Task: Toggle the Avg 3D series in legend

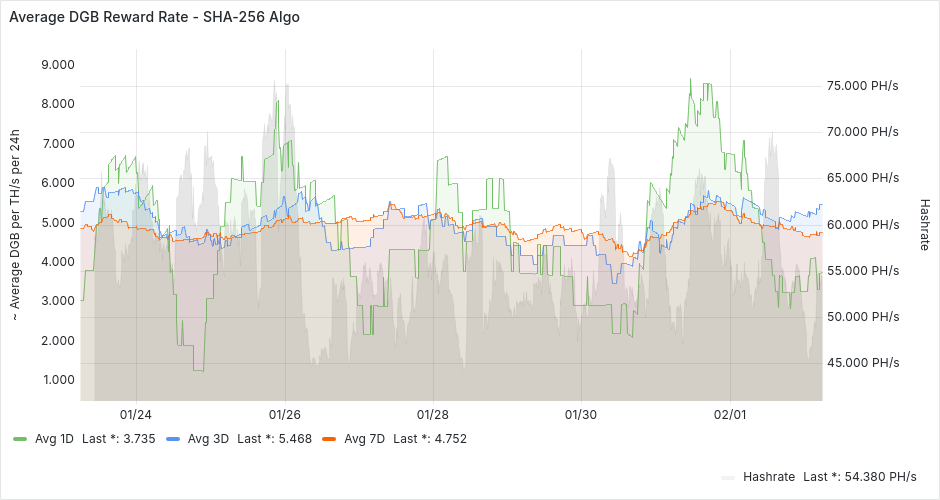Action: coord(209,438)
